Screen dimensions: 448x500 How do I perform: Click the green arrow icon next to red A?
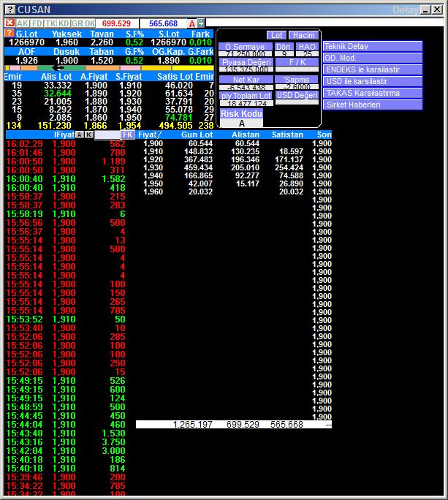tap(200, 23)
